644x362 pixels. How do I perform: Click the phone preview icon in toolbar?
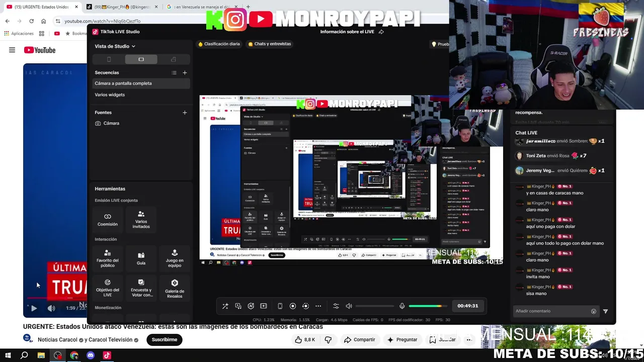pos(280,306)
